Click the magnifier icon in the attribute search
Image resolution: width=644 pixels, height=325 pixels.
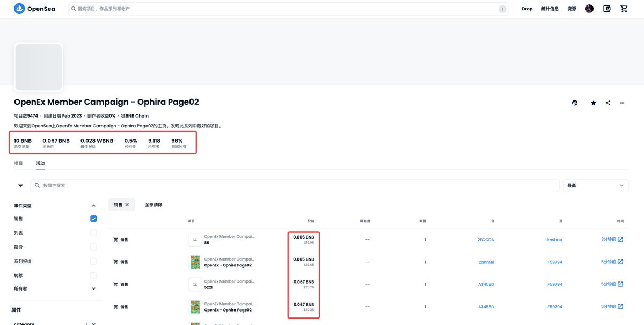tap(37, 185)
